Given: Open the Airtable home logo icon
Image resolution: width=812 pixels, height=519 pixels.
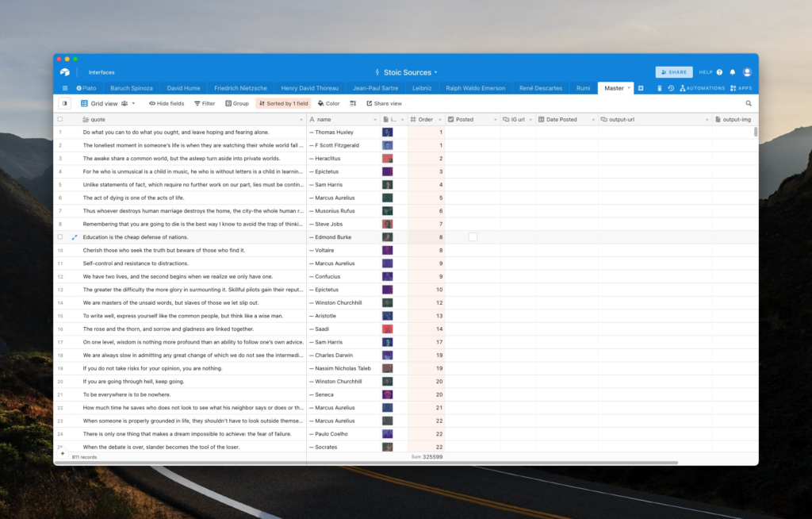Looking at the screenshot, I should 65,72.
